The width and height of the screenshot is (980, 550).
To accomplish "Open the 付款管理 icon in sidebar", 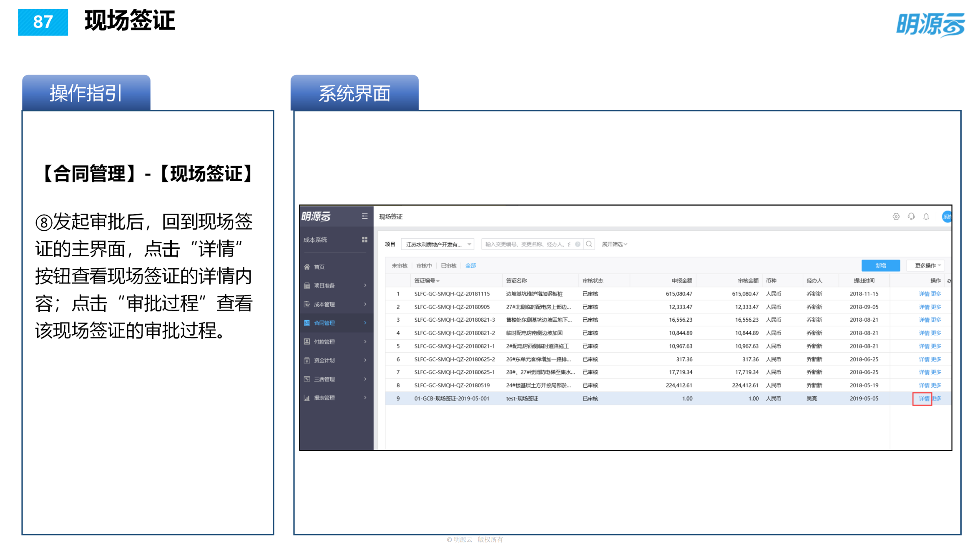I will click(x=307, y=341).
